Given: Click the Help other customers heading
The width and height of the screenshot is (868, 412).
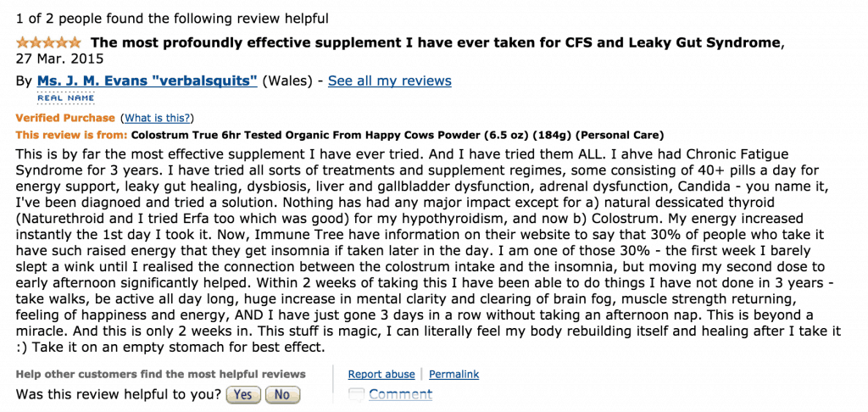Looking at the screenshot, I should click(x=161, y=374).
